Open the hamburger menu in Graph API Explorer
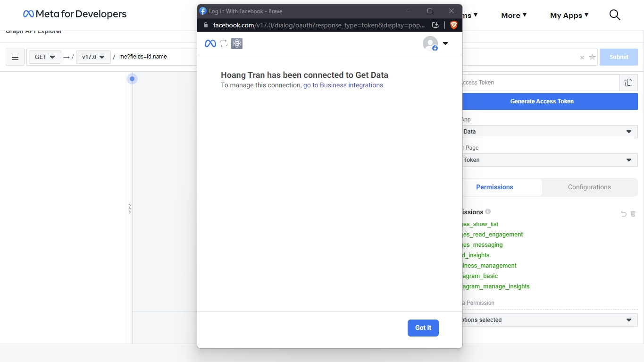 click(x=15, y=57)
